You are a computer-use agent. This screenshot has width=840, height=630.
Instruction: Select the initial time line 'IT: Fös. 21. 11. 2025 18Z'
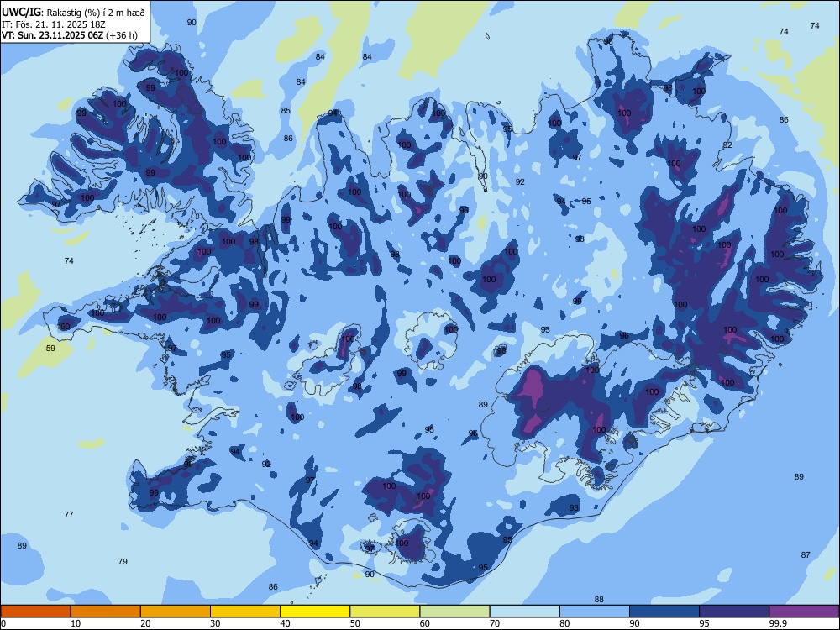tap(54, 24)
